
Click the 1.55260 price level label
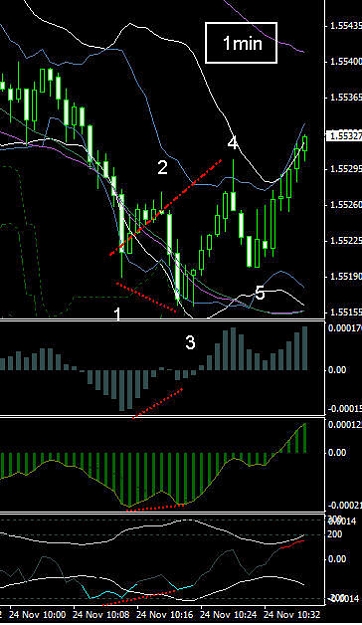pyautogui.click(x=346, y=205)
